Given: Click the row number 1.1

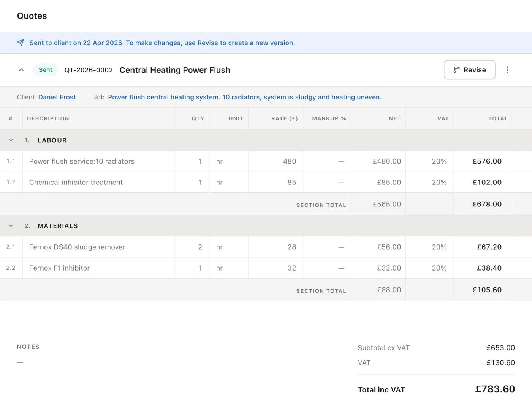Looking at the screenshot, I should pos(11,161).
